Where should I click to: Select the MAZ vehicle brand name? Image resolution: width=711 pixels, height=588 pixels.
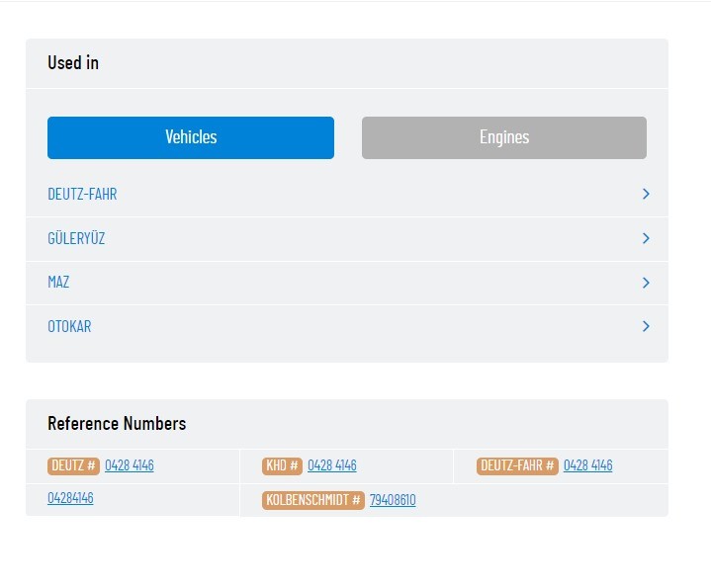click(x=58, y=283)
